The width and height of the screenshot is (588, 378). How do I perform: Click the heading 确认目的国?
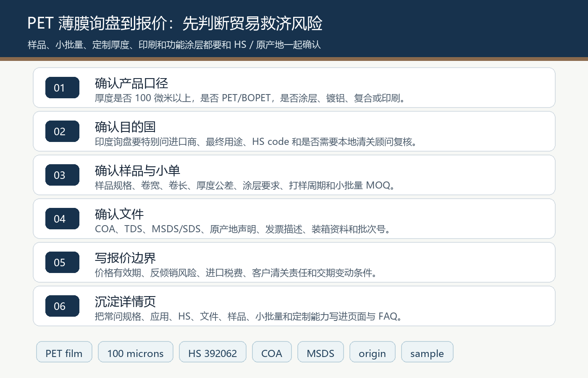tap(125, 127)
